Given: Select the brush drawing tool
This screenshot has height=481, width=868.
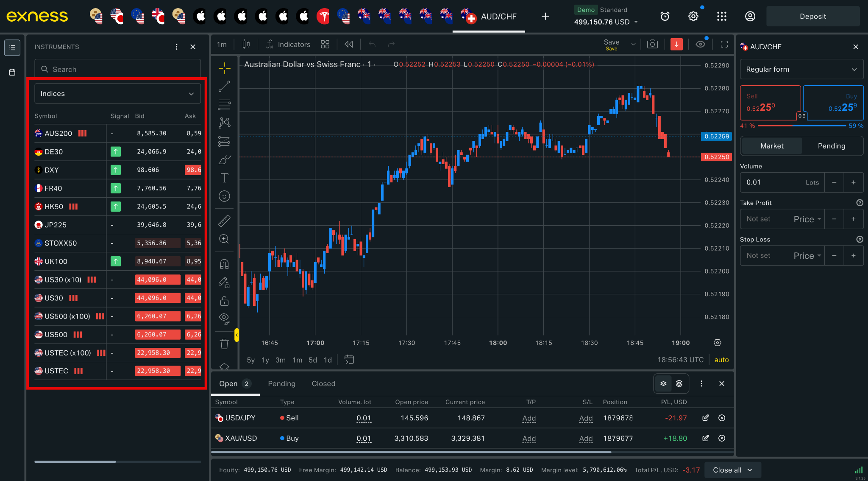Looking at the screenshot, I should [x=224, y=160].
